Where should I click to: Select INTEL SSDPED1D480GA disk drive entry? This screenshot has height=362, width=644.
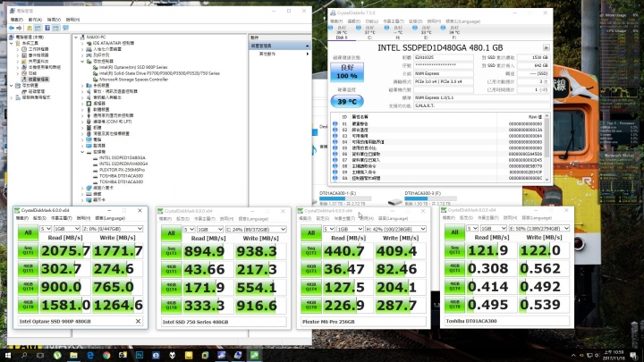[122, 157]
